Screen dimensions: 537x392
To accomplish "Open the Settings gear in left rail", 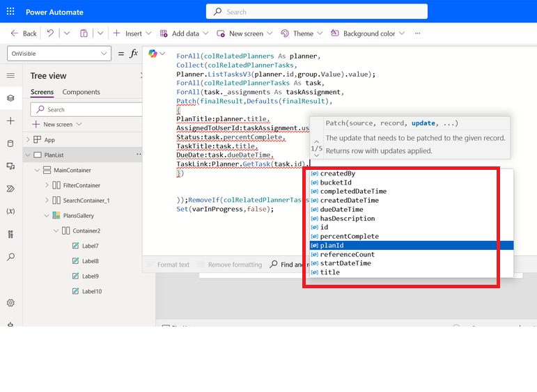I will tap(10, 303).
